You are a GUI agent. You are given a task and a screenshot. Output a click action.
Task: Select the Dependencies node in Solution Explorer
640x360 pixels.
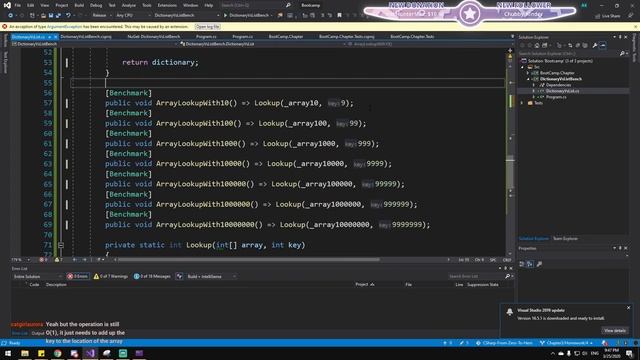coord(558,85)
